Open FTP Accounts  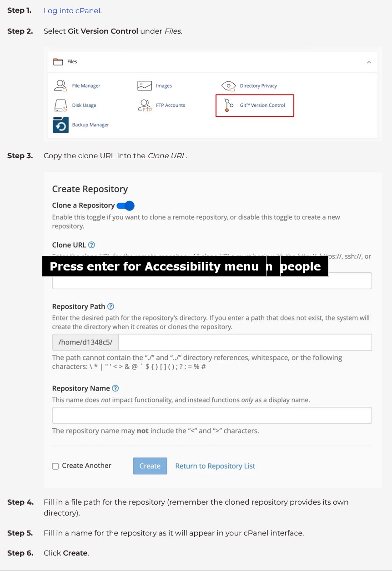click(x=171, y=105)
